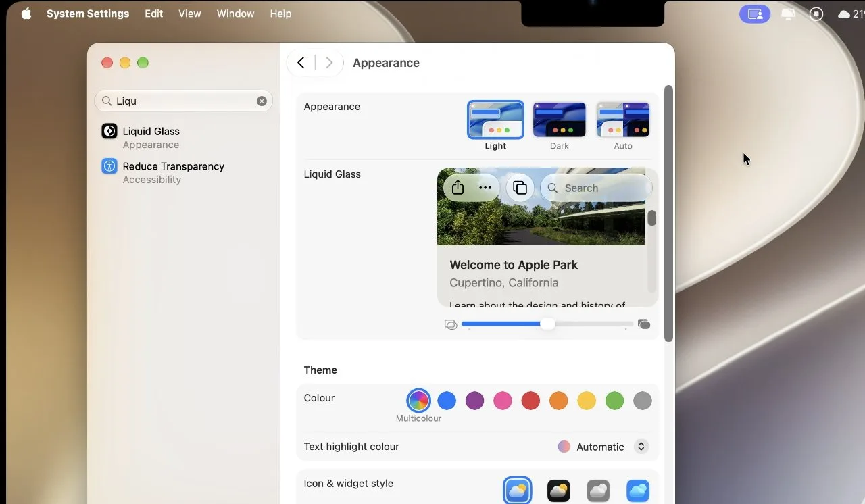The width and height of the screenshot is (865, 504).
Task: Go forward with the right chevron
Action: pyautogui.click(x=329, y=63)
